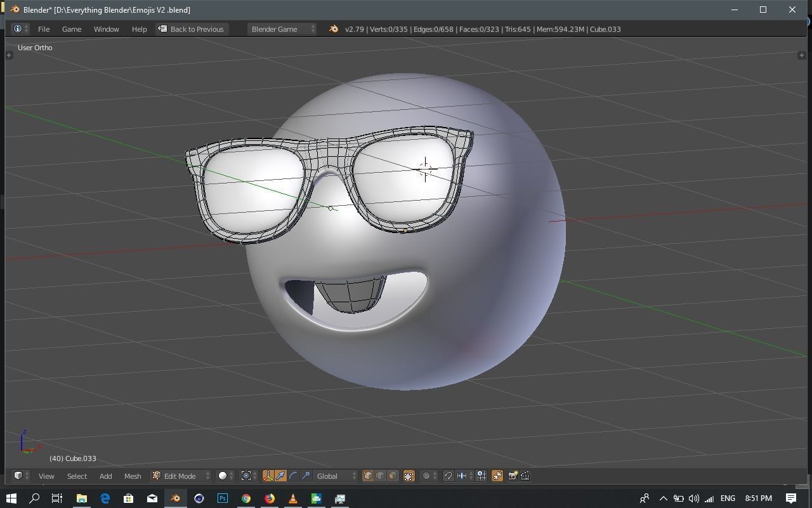Toggle snapping magnet icon
The height and width of the screenshot is (508, 812).
tap(448, 476)
